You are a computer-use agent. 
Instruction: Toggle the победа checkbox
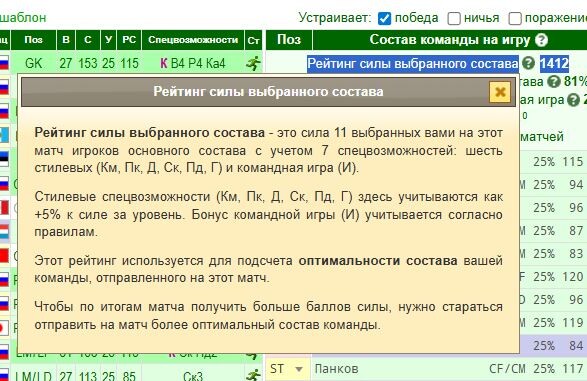point(384,18)
